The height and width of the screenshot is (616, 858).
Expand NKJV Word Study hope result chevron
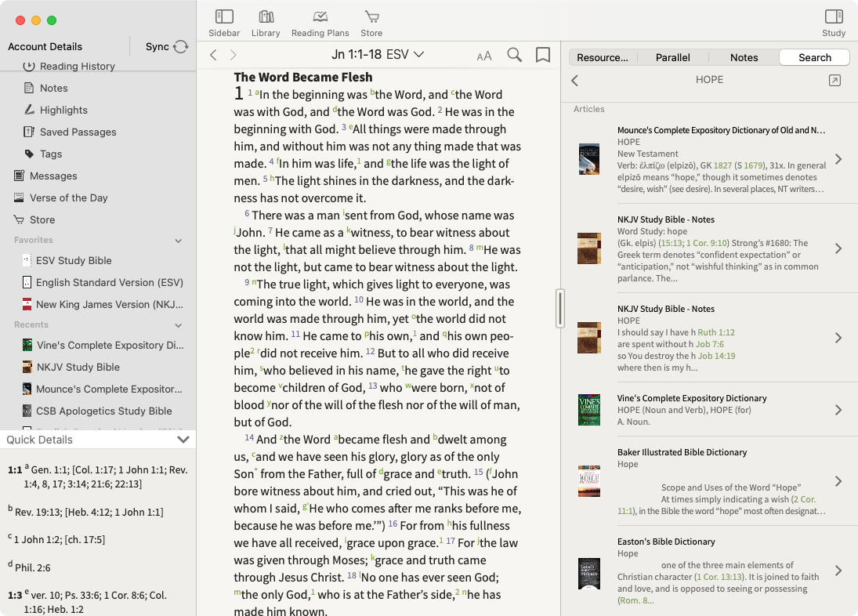(x=838, y=248)
